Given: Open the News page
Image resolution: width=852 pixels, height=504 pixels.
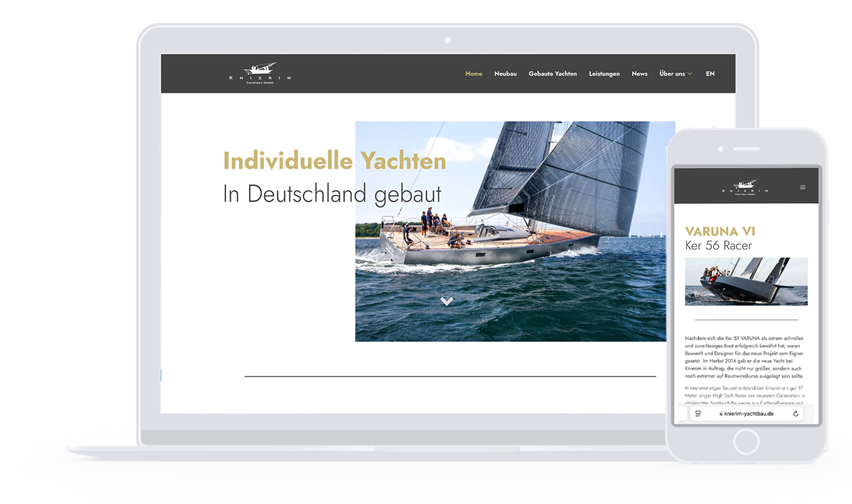Looking at the screenshot, I should click(x=640, y=74).
